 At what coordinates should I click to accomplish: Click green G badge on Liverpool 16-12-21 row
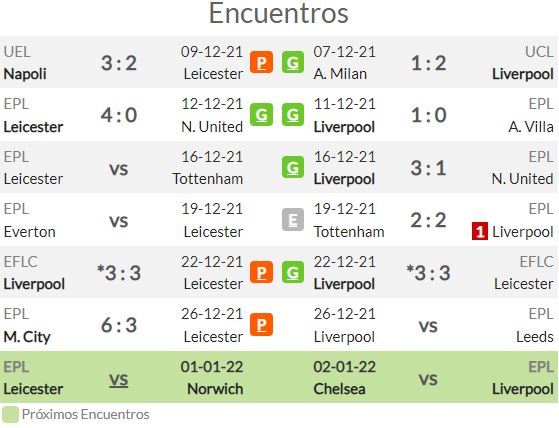(293, 167)
